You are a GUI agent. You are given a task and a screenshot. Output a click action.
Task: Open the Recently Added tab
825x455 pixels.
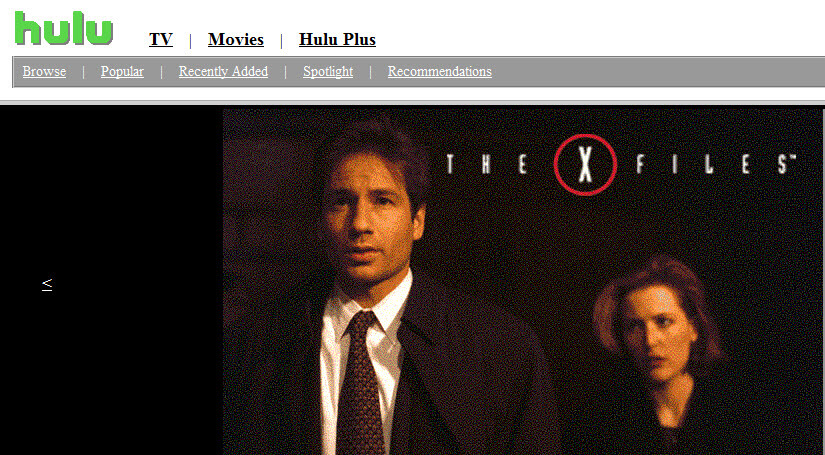tap(223, 71)
